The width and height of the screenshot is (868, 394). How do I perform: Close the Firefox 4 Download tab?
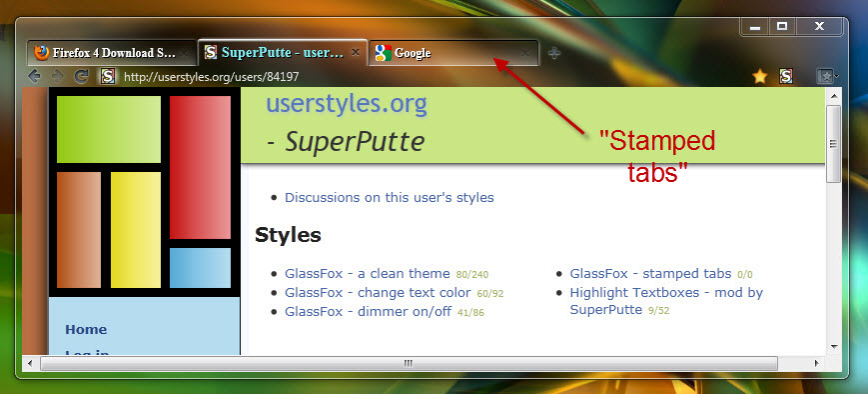pyautogui.click(x=185, y=53)
